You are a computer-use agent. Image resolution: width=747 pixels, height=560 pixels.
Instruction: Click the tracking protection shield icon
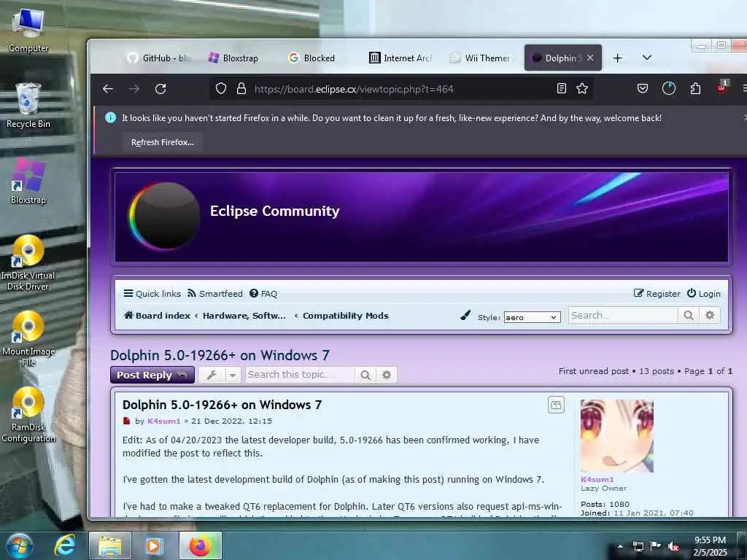pyautogui.click(x=220, y=88)
